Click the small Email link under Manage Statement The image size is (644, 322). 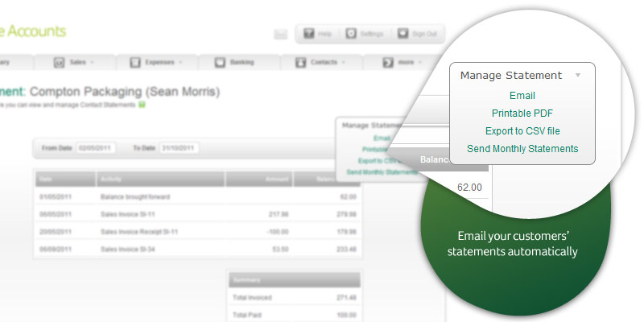pos(382,138)
